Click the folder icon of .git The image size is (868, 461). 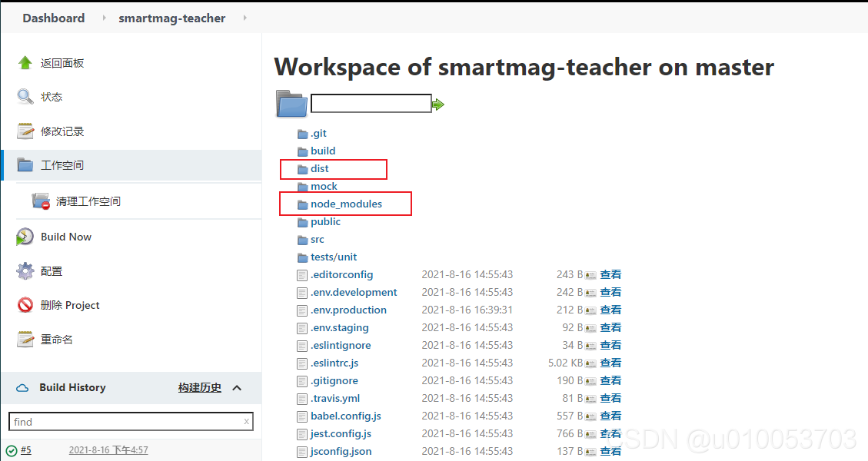click(302, 134)
